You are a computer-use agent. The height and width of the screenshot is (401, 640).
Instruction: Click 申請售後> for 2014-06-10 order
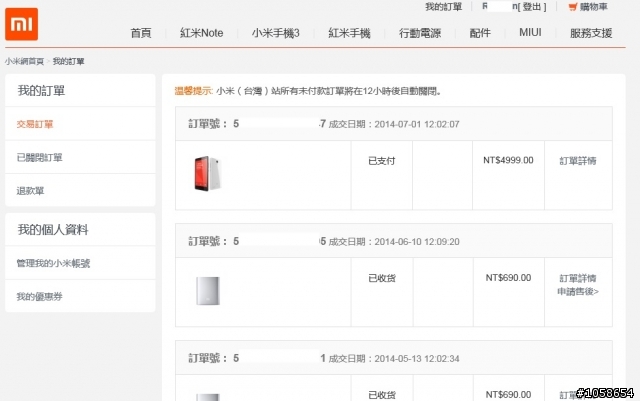tap(578, 291)
